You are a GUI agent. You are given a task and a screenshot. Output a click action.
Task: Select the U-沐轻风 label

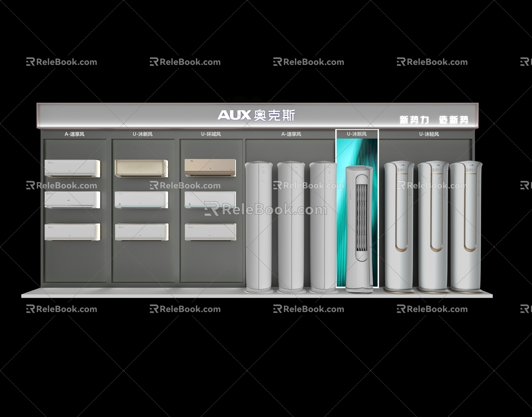(429, 134)
